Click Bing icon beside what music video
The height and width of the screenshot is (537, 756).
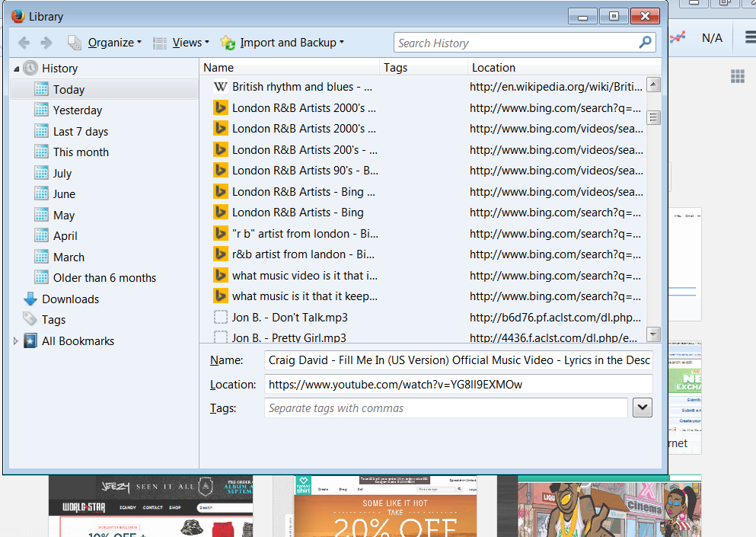click(x=221, y=275)
